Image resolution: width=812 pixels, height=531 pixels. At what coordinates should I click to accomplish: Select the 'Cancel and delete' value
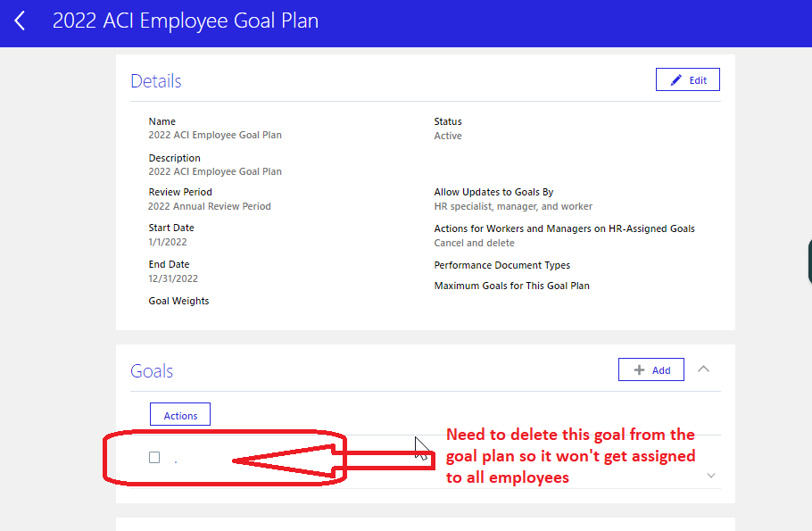click(x=475, y=243)
